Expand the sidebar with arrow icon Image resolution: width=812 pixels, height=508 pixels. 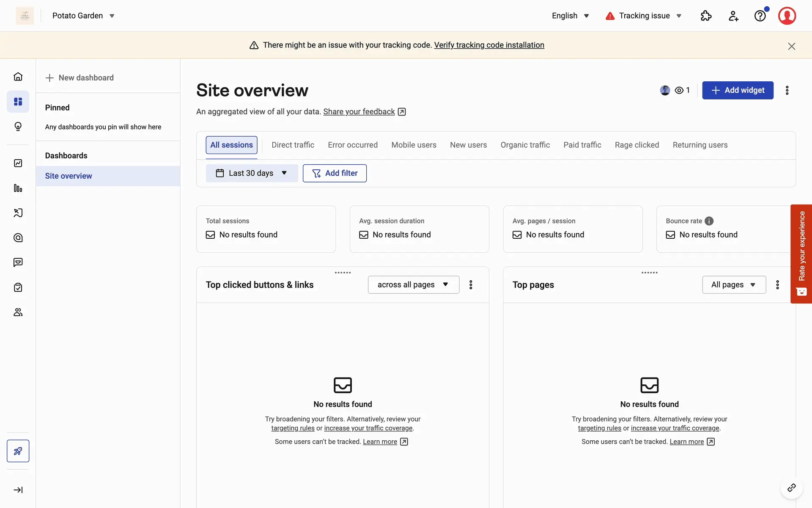(18, 490)
